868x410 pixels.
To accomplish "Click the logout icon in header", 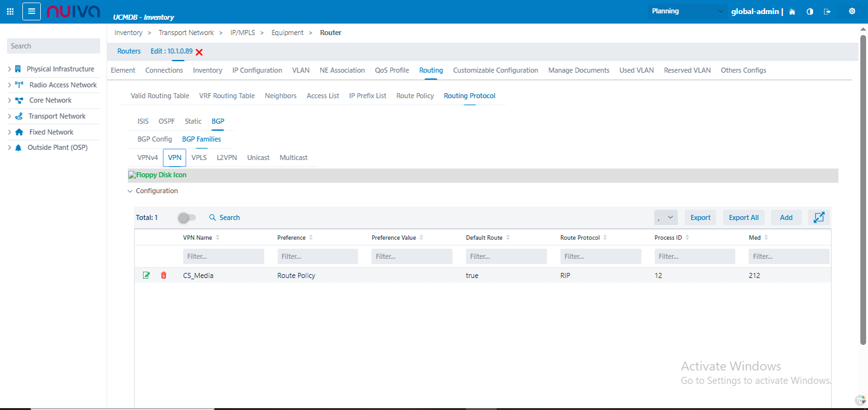I will click(827, 11).
